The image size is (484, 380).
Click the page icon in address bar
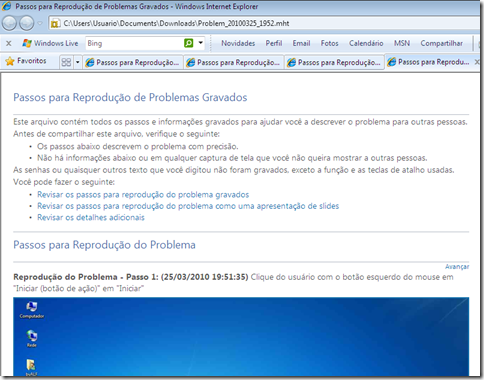[x=55, y=23]
